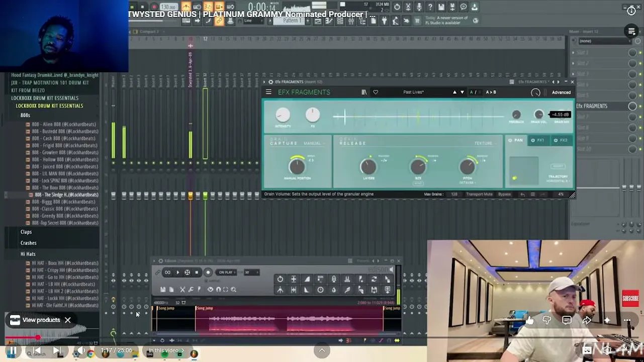
Task: Open the Trajectory Horizontal dropdown
Action: tap(558, 180)
